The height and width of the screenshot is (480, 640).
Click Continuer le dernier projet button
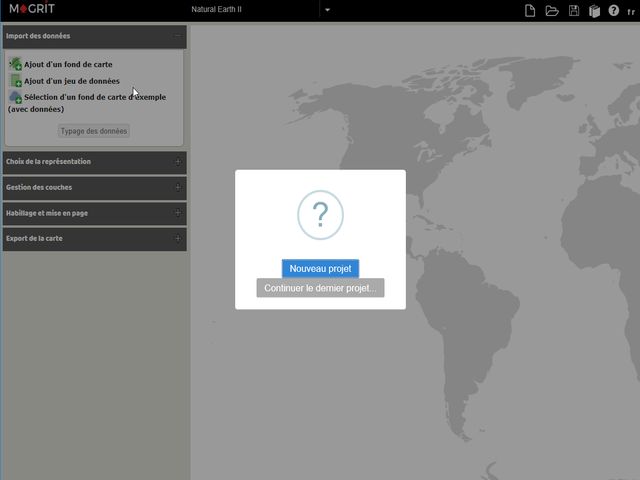[x=320, y=288]
